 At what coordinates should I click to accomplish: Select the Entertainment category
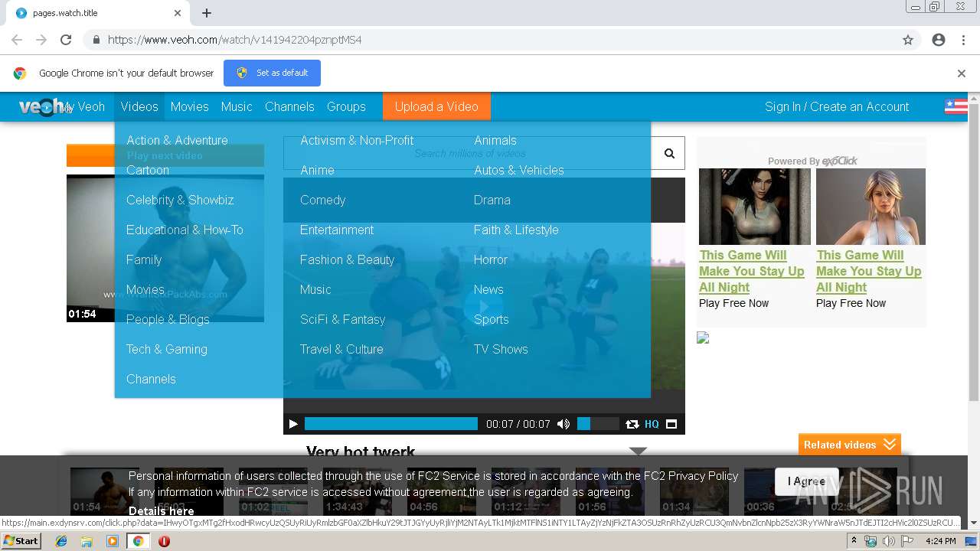click(337, 230)
